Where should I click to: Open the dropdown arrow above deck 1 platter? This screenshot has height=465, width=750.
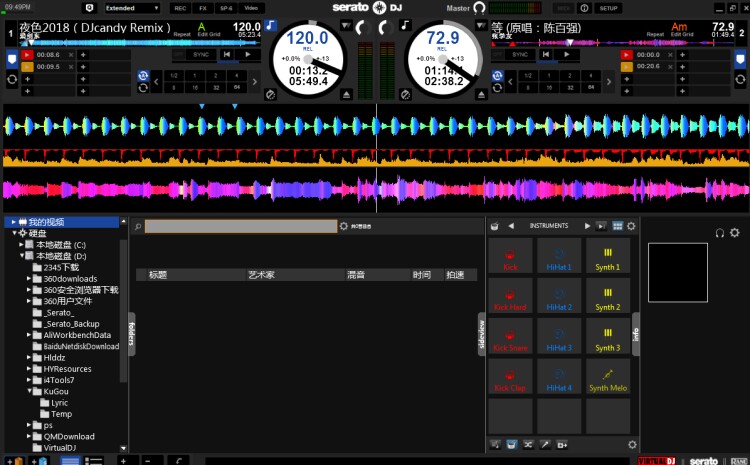(346, 25)
